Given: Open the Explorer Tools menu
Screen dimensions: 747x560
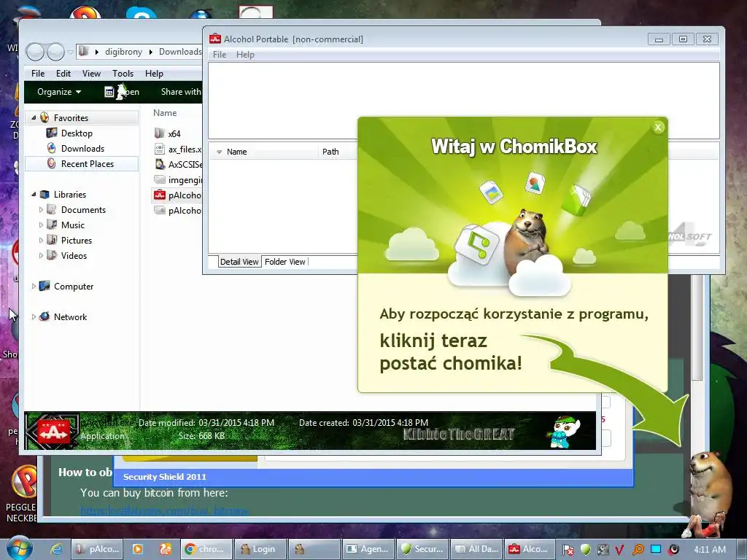Looking at the screenshot, I should point(123,74).
